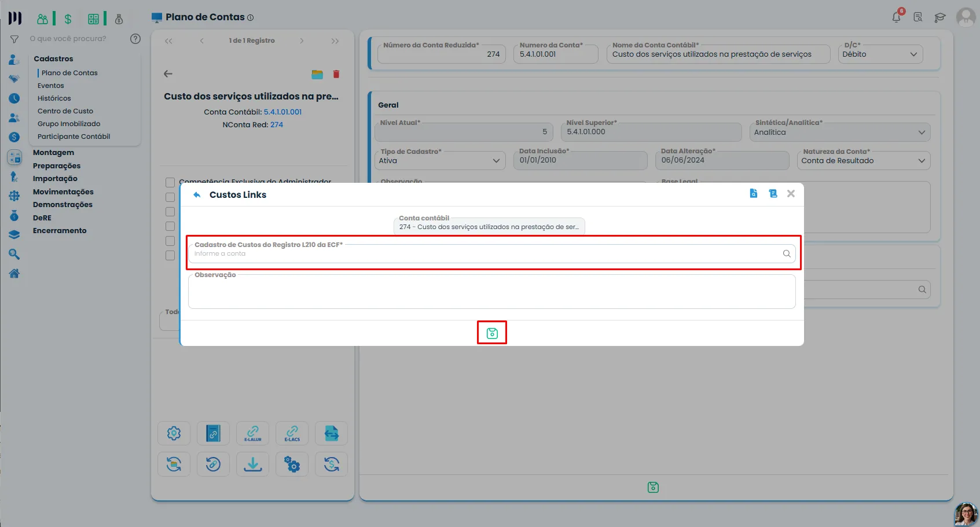
Task: Click the save icon in Custos Links dialog
Action: (492, 333)
